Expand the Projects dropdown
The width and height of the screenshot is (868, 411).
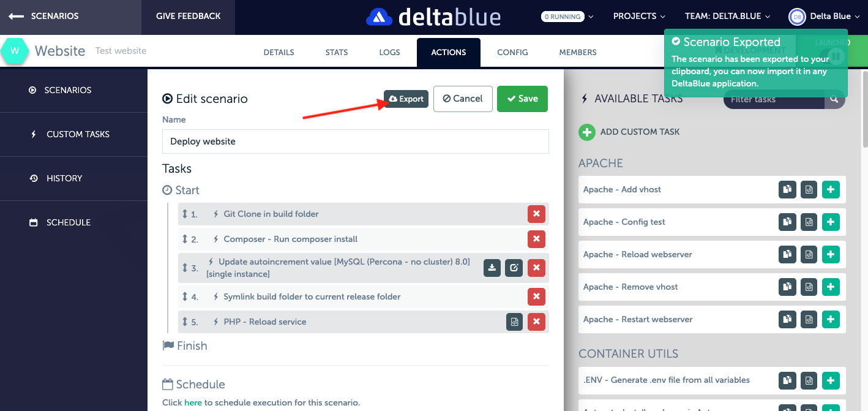639,17
